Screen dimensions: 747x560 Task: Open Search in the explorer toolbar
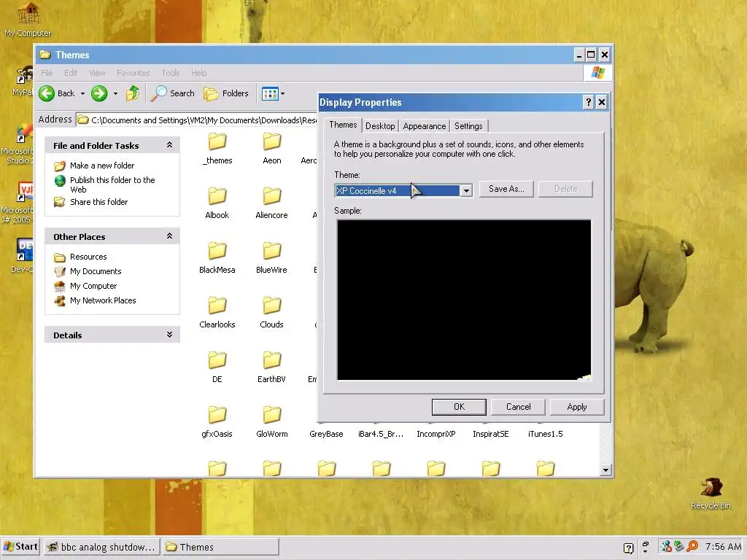pyautogui.click(x=172, y=93)
